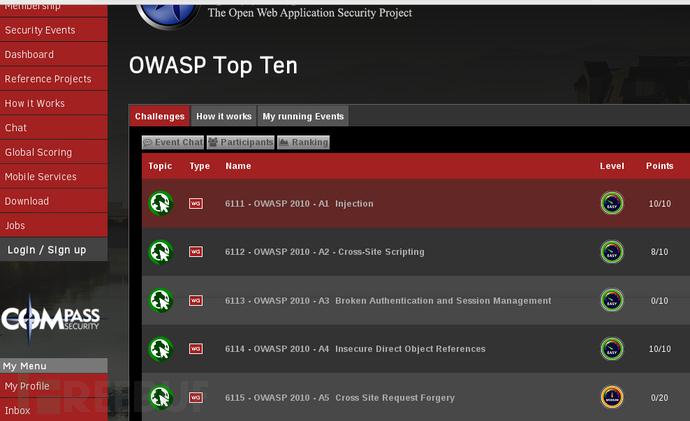The width and height of the screenshot is (690, 421).
Task: Open How it Works in the sidebar
Action: (x=54, y=103)
